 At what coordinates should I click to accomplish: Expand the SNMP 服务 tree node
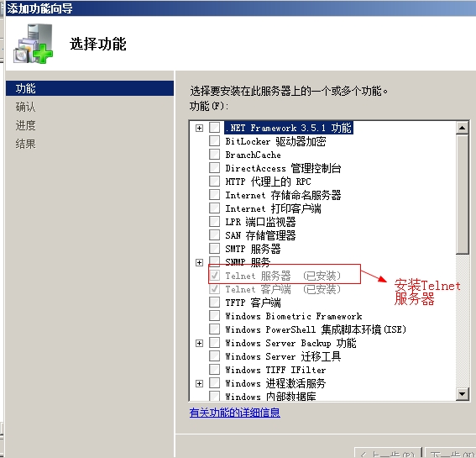[199, 262]
